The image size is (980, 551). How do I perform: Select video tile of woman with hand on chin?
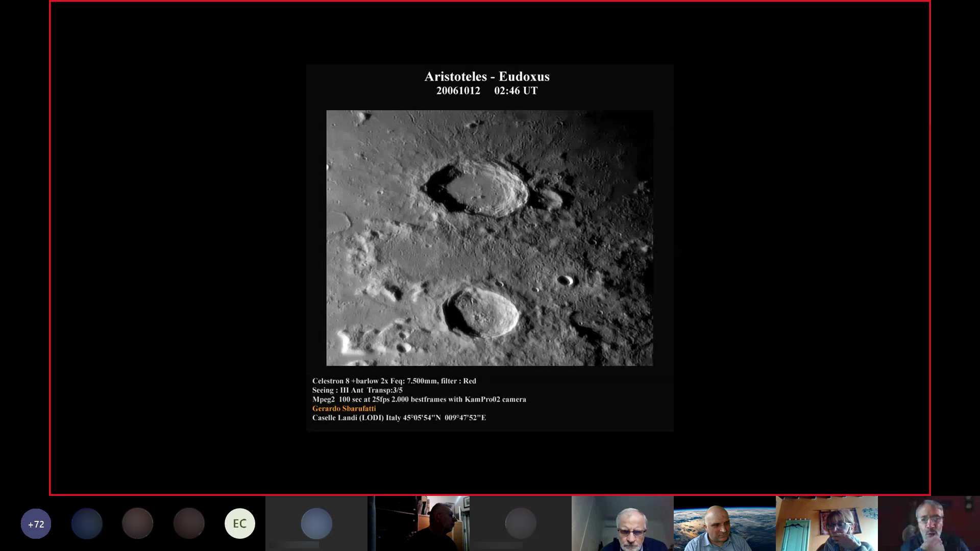[827, 523]
